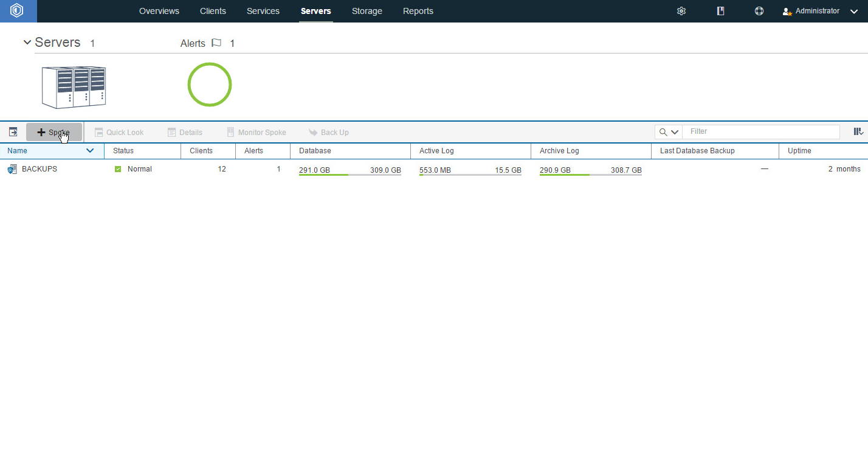The width and height of the screenshot is (868, 458).
Task: Click the export icon left of Spoke
Action: pos(13,132)
